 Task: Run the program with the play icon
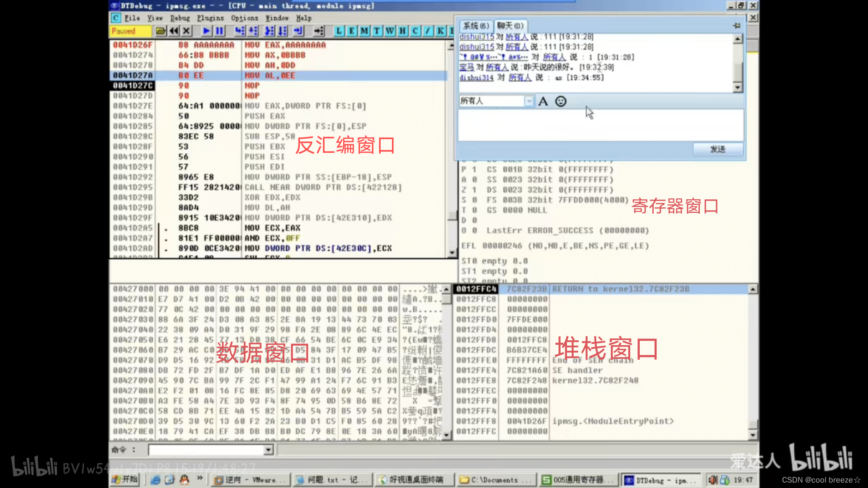[x=207, y=31]
